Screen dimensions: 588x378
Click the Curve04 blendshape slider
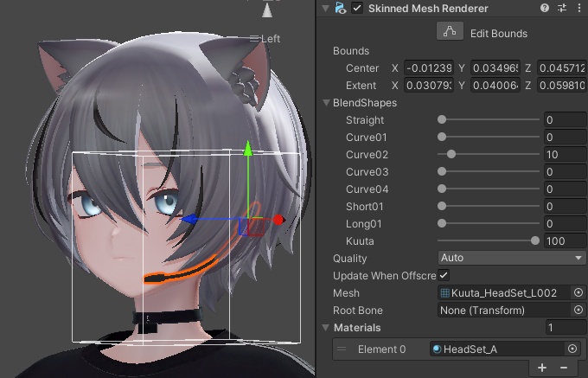(x=489, y=189)
